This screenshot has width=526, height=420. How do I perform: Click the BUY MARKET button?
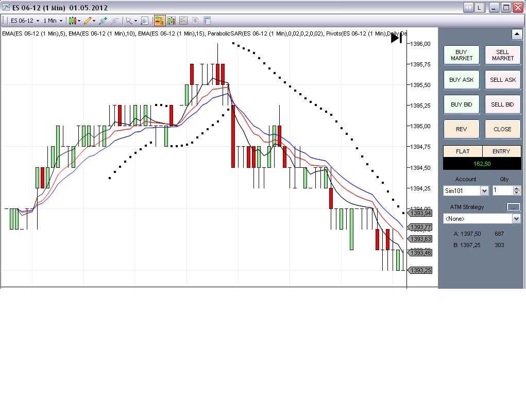[462, 55]
